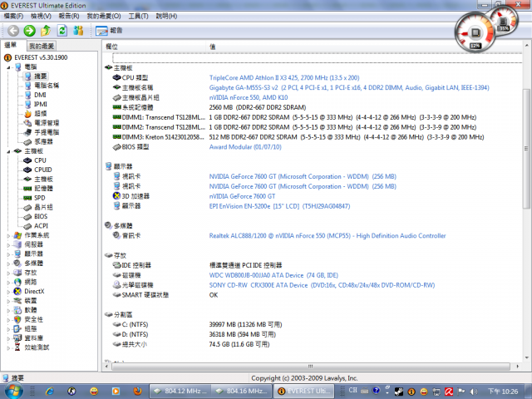The width and height of the screenshot is (532, 399).
Task: Launch Firefox from the taskbar
Action: (x=137, y=392)
